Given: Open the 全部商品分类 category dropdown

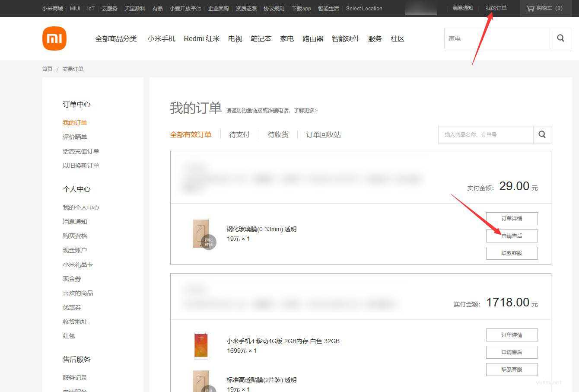Looking at the screenshot, I should tap(115, 38).
